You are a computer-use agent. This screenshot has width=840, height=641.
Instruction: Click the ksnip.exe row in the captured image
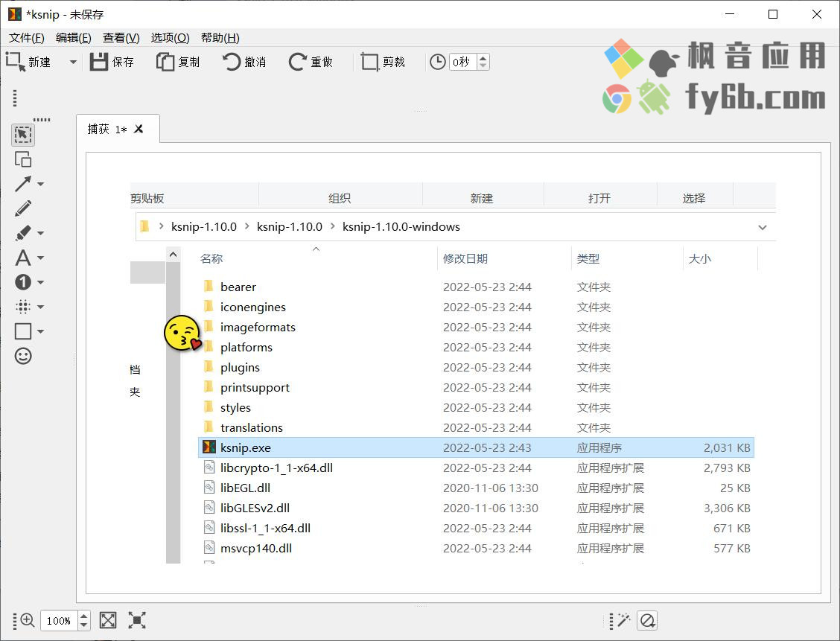477,447
